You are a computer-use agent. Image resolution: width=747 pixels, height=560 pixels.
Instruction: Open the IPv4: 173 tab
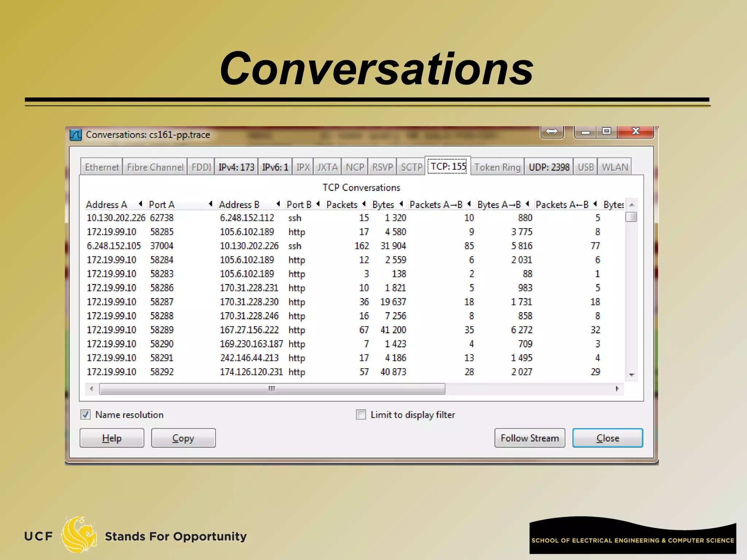click(236, 167)
